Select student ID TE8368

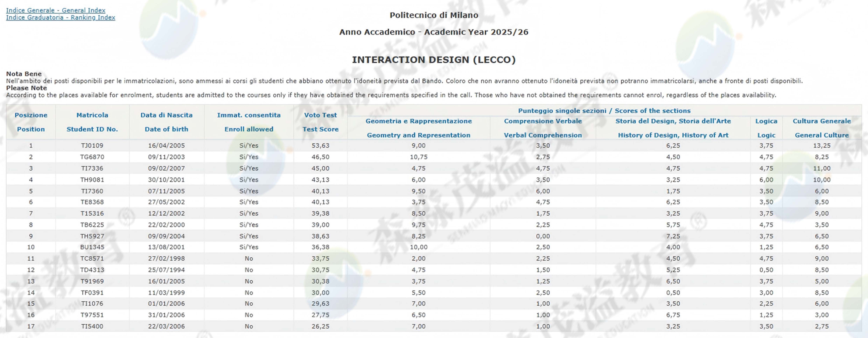(92, 202)
